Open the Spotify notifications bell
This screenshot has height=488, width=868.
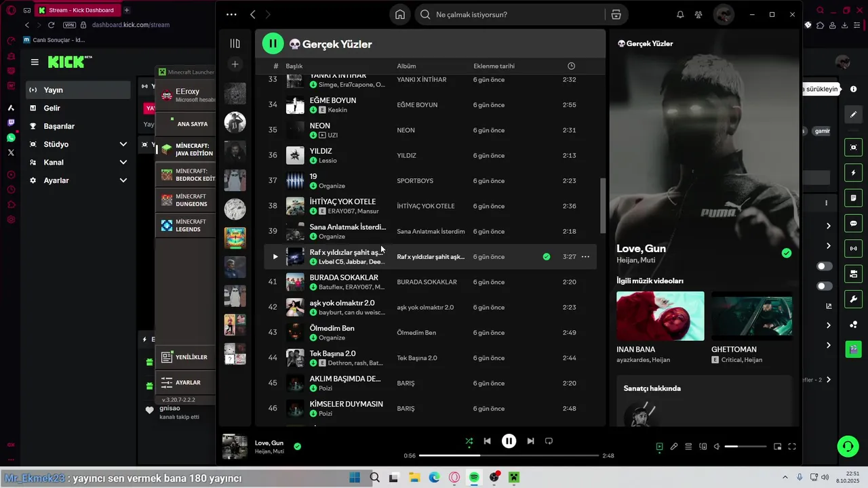click(680, 14)
